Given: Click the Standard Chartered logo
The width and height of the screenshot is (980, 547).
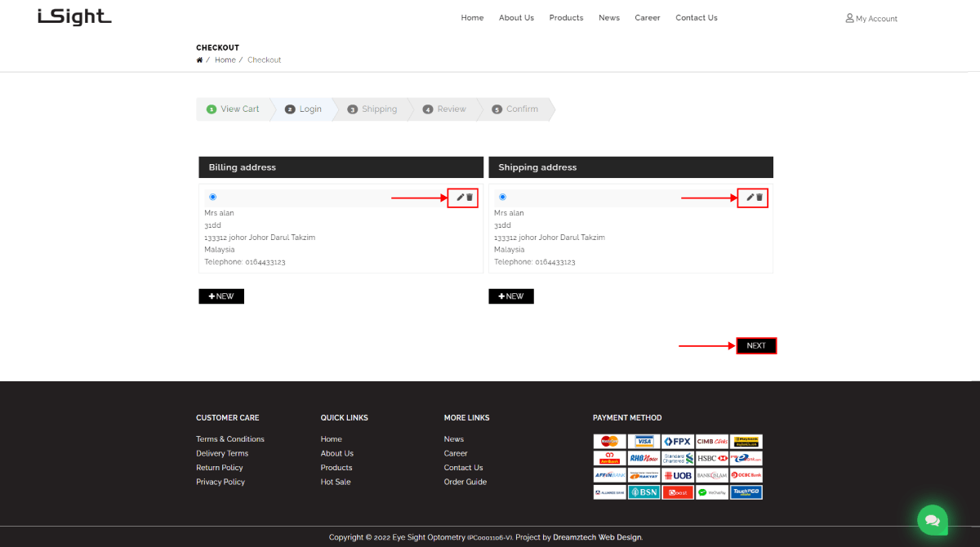Looking at the screenshot, I should tap(678, 459).
